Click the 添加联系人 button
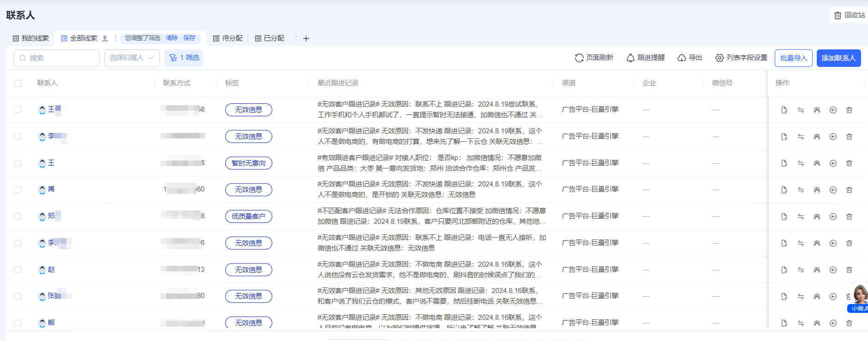868x341 pixels. point(838,58)
